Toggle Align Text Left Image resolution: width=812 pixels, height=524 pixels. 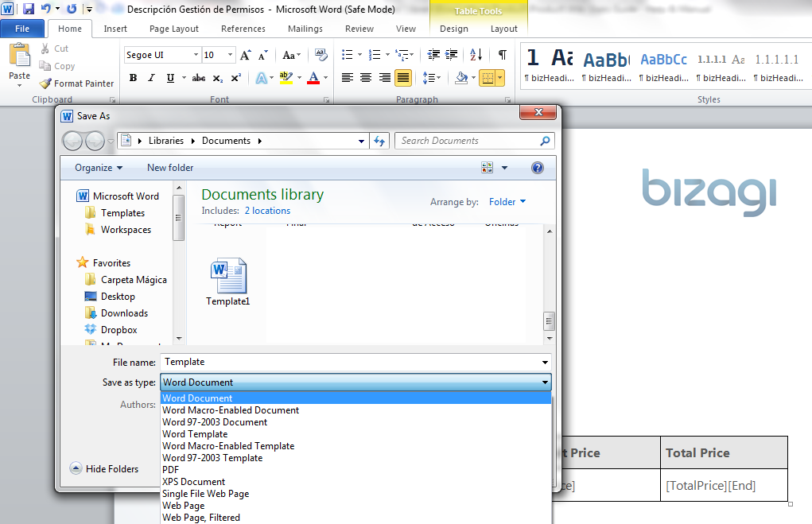[x=347, y=78]
